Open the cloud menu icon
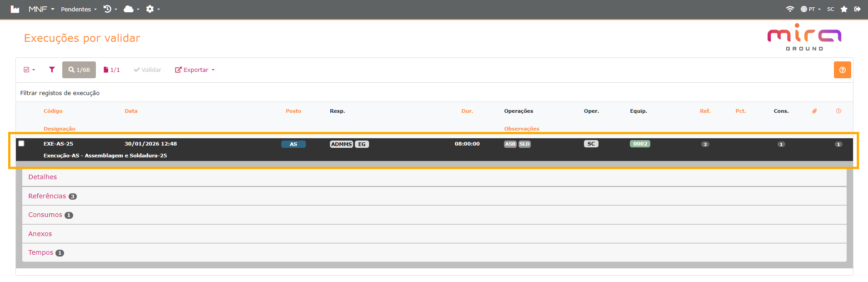868x282 pixels. point(131,9)
